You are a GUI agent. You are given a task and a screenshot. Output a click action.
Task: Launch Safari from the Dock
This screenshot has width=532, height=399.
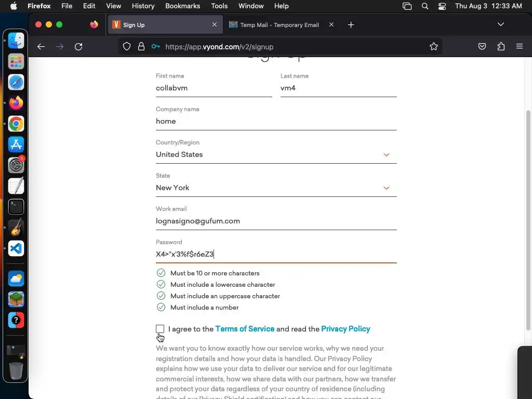coord(16,83)
